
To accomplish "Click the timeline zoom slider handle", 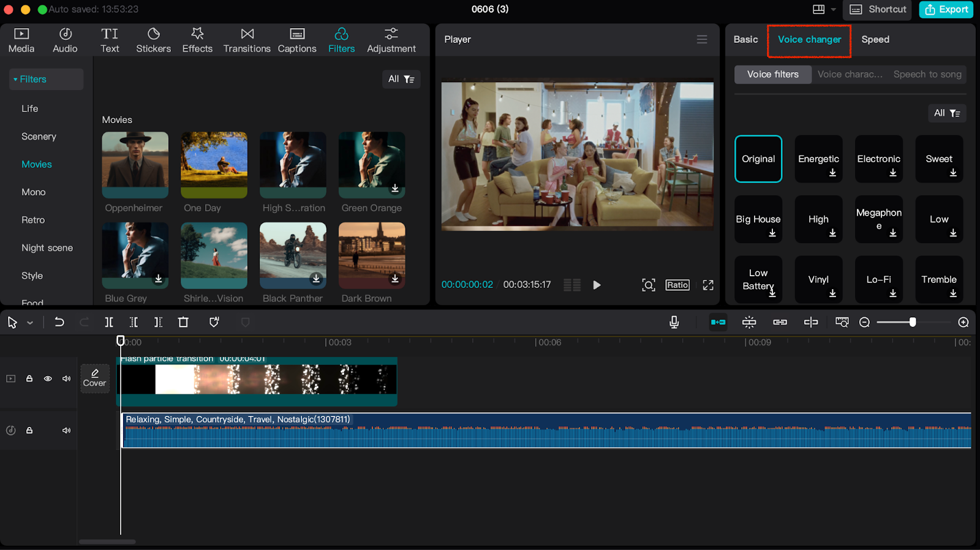I will (913, 322).
